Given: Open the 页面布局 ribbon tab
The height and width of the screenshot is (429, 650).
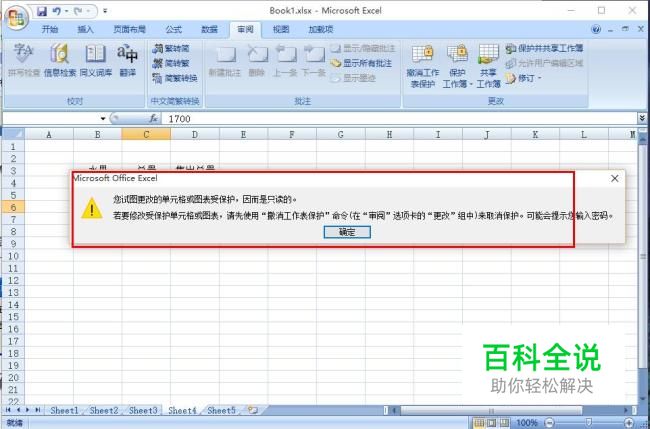Looking at the screenshot, I should (130, 29).
